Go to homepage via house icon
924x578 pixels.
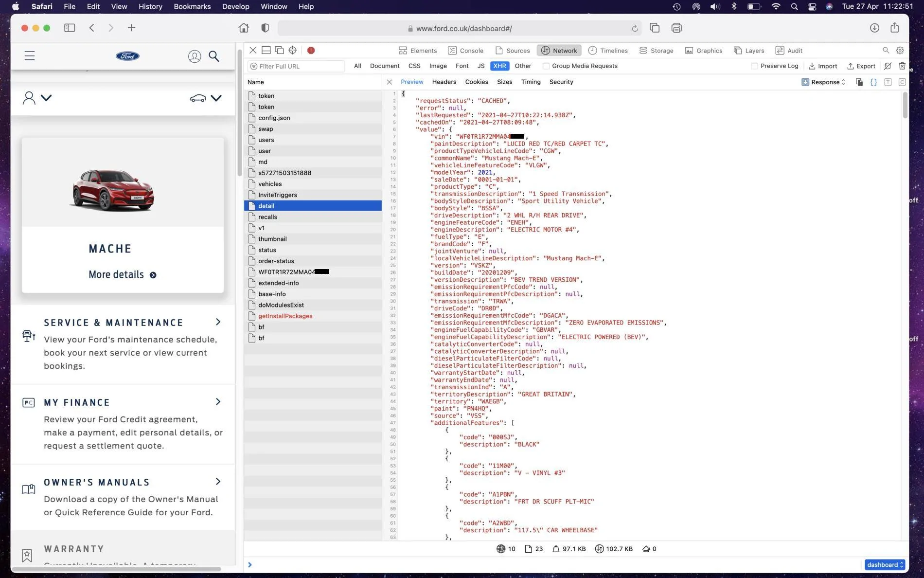pos(244,28)
